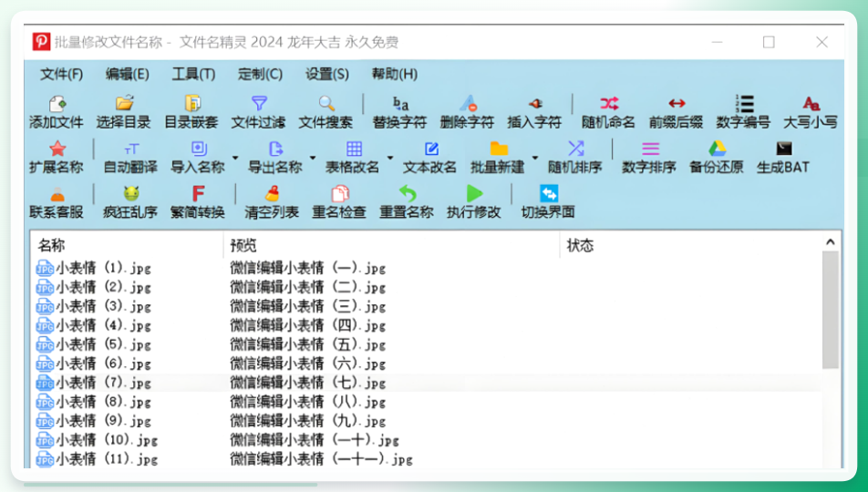Select file 小表情 (8).jpg
Screen dimensions: 868x492
point(94,402)
